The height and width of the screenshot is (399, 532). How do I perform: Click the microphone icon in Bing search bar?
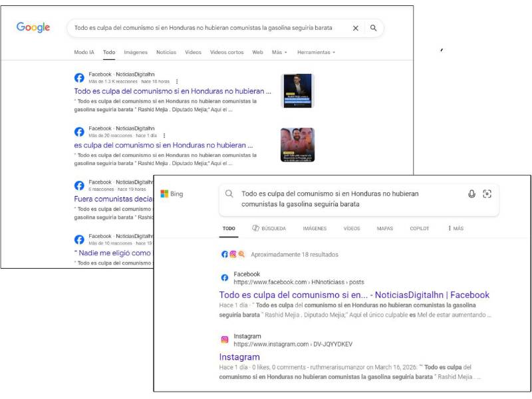[471, 193]
